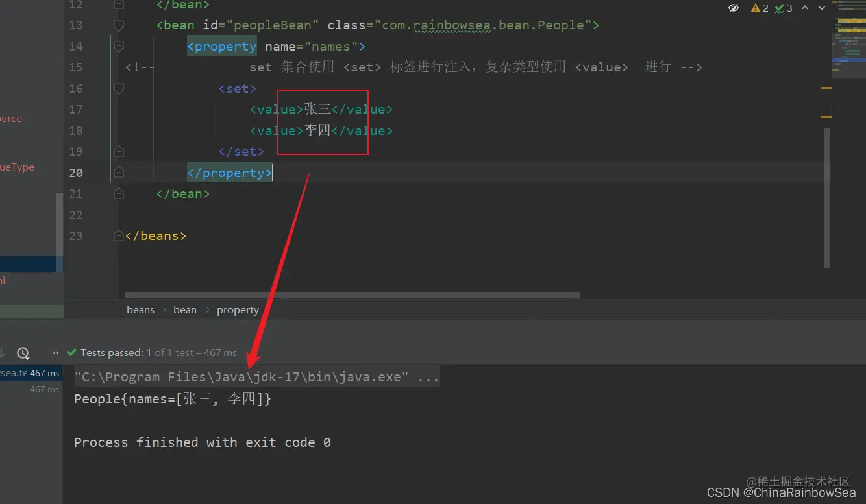The width and height of the screenshot is (866, 504).
Task: Open the 3 typos green check indicator
Action: pos(784,8)
